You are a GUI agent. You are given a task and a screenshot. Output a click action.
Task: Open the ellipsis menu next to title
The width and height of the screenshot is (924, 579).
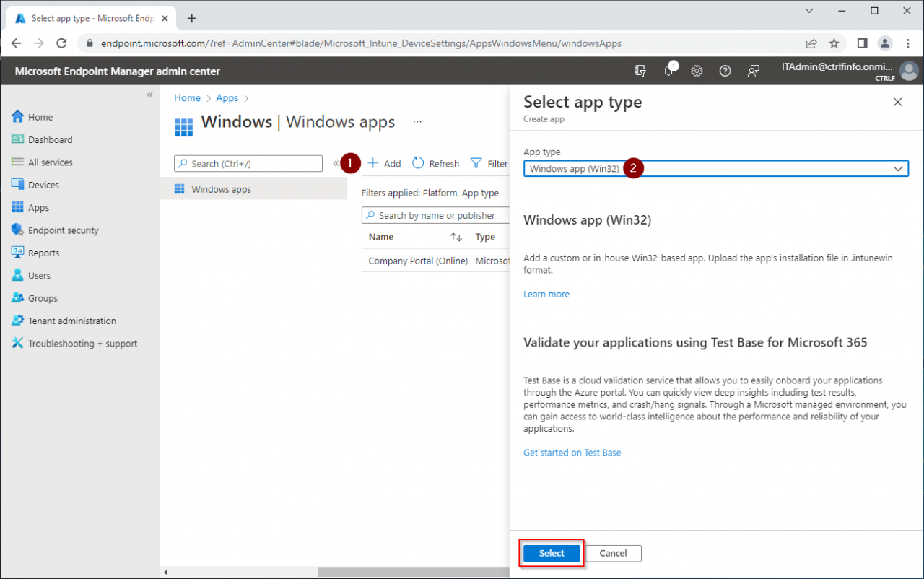[417, 122]
